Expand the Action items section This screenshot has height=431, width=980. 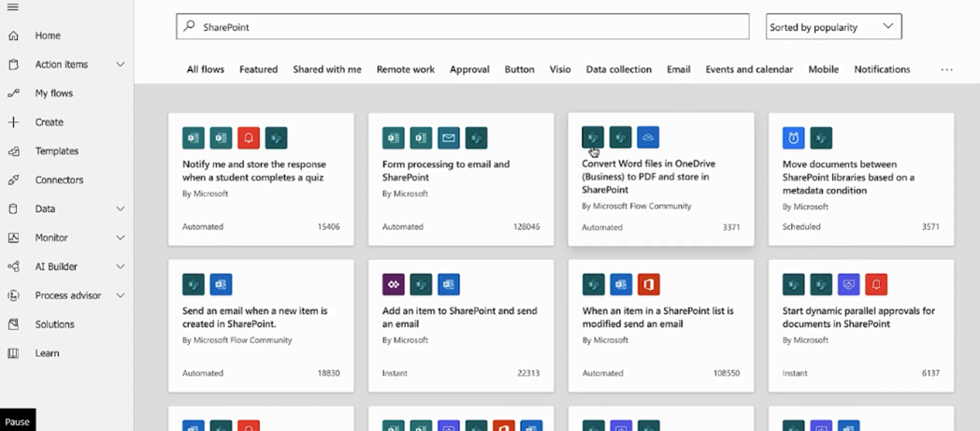point(120,65)
